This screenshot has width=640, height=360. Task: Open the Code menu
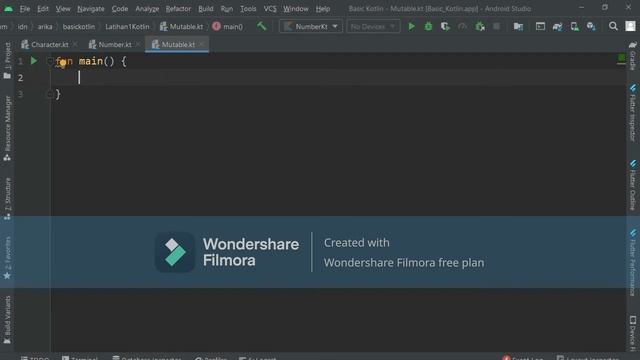[x=120, y=9]
